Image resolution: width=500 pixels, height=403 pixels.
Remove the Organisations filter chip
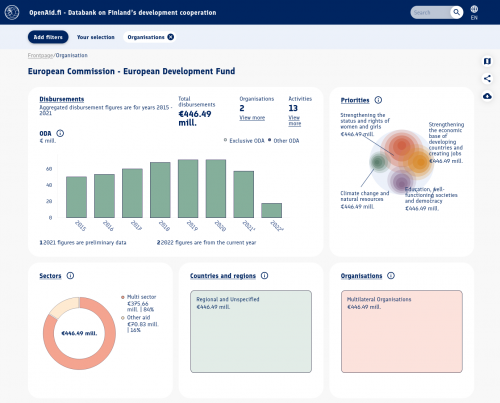point(170,37)
